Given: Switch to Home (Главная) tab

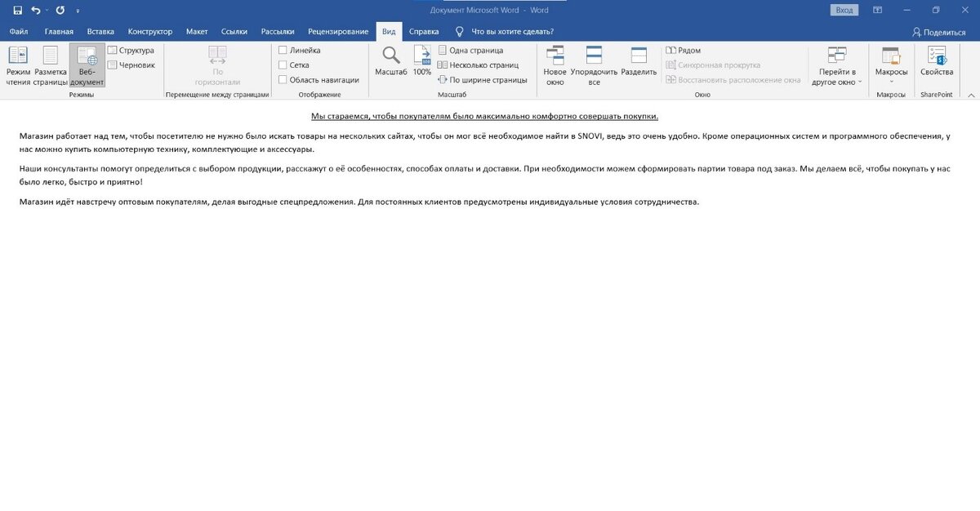Looking at the screenshot, I should click(59, 31).
